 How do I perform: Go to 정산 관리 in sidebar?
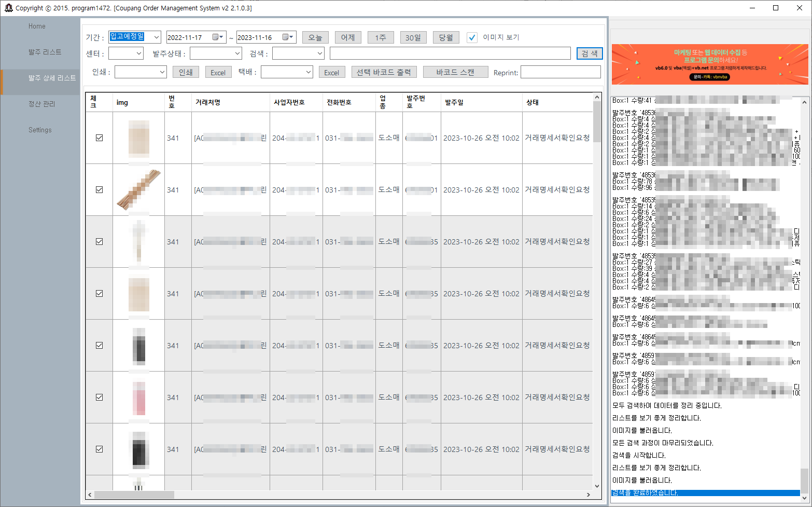(x=41, y=104)
